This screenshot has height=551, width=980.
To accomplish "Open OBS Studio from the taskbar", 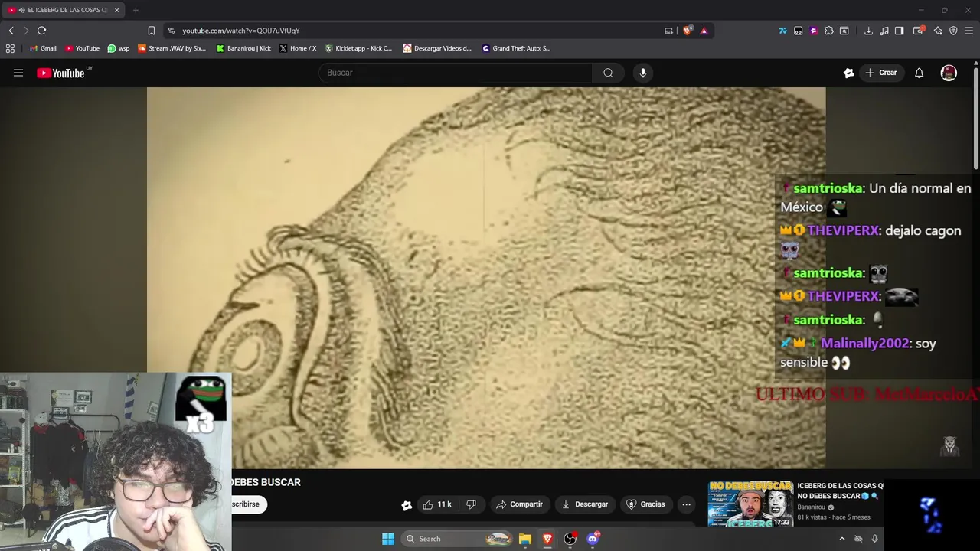I will [570, 539].
